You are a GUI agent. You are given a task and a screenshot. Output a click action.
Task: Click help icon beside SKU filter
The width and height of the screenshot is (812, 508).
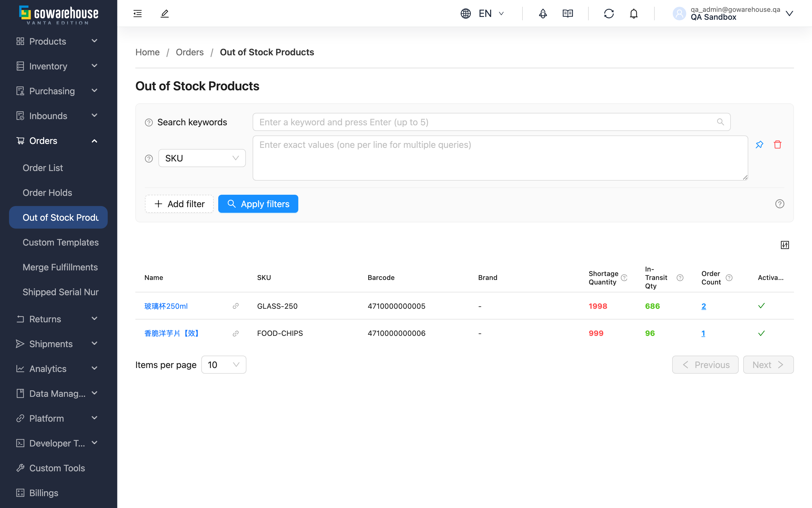[x=149, y=158]
